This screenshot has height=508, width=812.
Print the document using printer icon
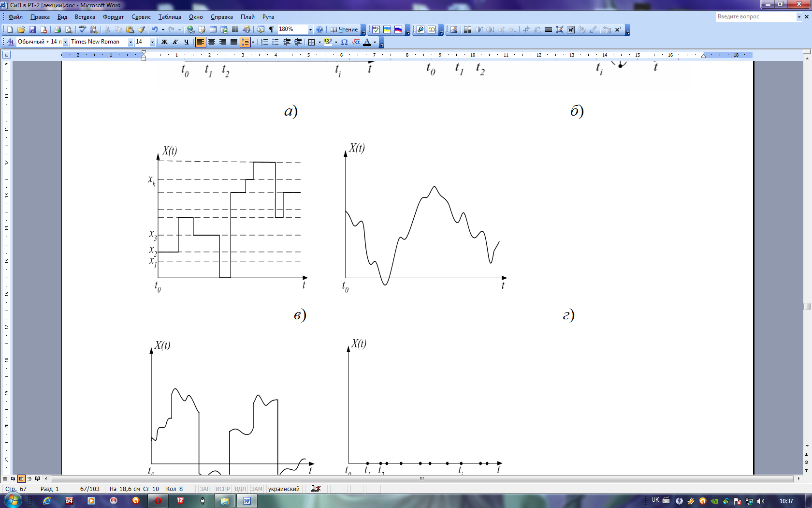(57, 30)
